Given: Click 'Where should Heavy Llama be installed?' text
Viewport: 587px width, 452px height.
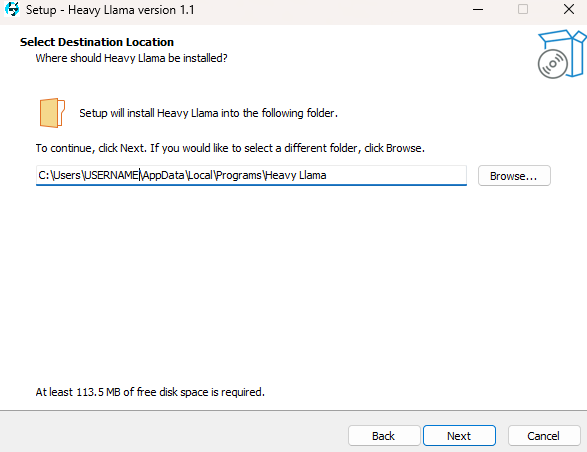Looking at the screenshot, I should (131, 58).
